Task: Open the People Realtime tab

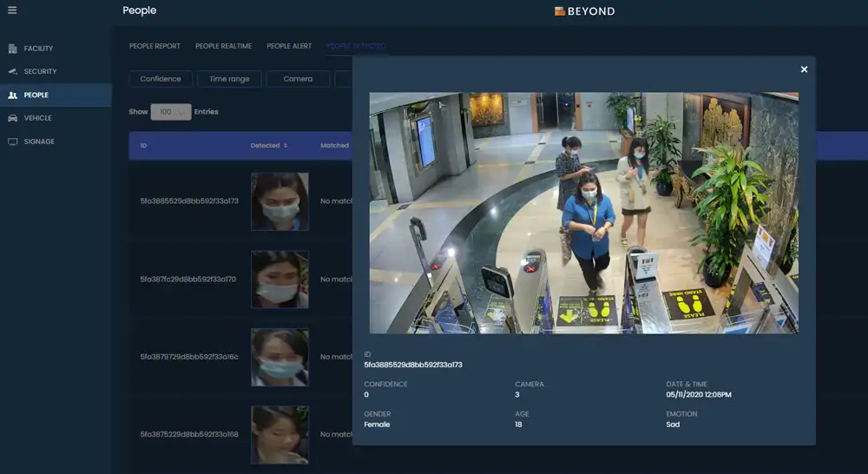Action: 223,46
